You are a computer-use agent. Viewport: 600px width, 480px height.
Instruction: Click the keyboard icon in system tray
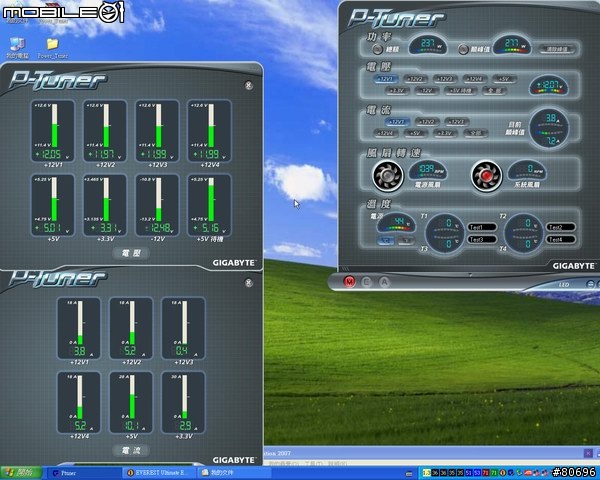[409, 474]
